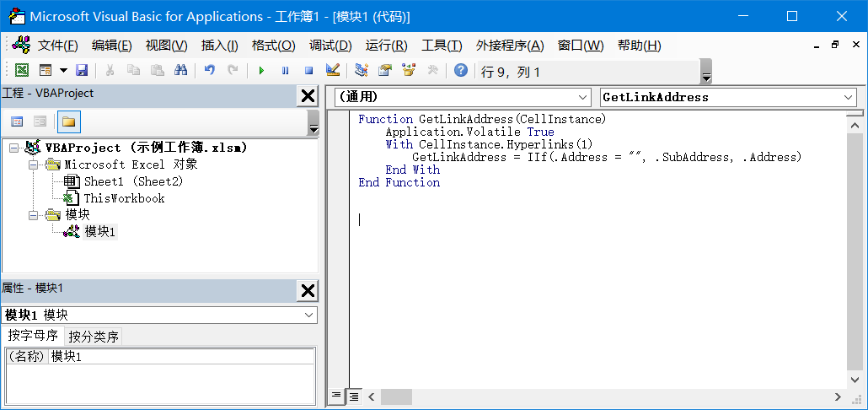The image size is (868, 410).
Task: Open the 帮助(H) menu
Action: [x=640, y=46]
